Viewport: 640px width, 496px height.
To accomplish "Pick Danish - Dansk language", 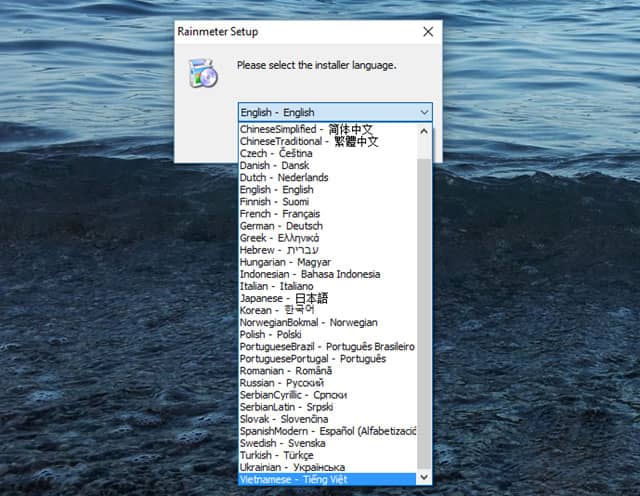I will (x=275, y=166).
